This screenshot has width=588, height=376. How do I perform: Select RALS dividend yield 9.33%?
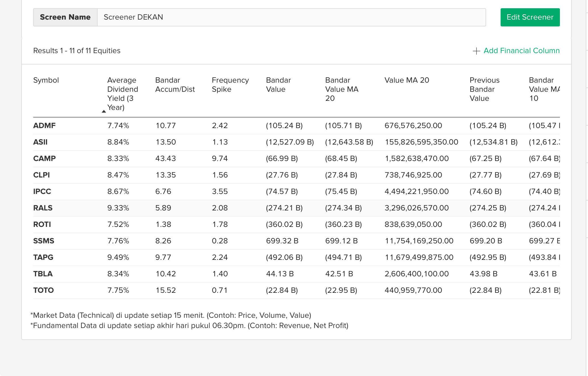point(118,208)
